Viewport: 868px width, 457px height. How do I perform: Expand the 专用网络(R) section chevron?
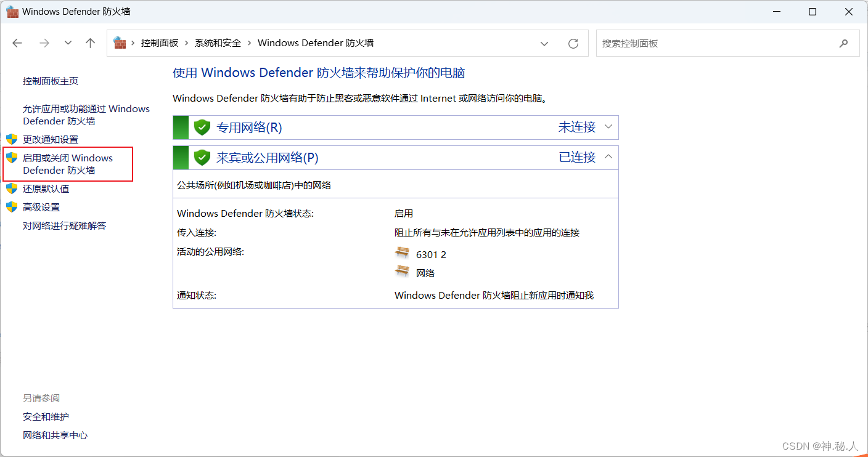click(608, 127)
